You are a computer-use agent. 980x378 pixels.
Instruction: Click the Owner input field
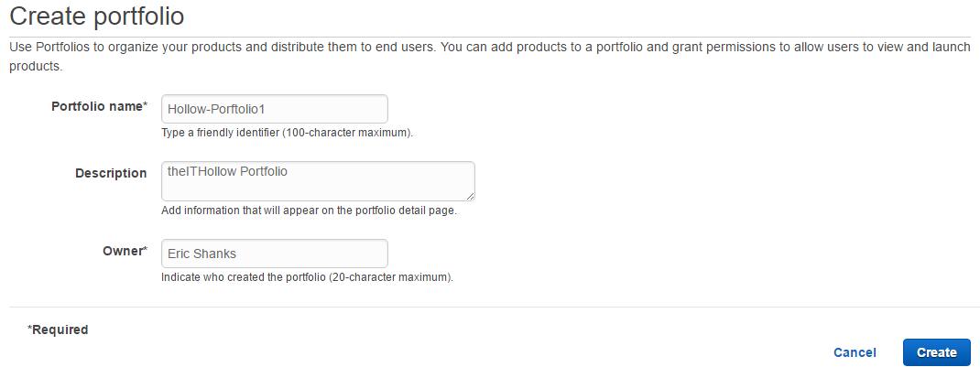[x=274, y=254]
